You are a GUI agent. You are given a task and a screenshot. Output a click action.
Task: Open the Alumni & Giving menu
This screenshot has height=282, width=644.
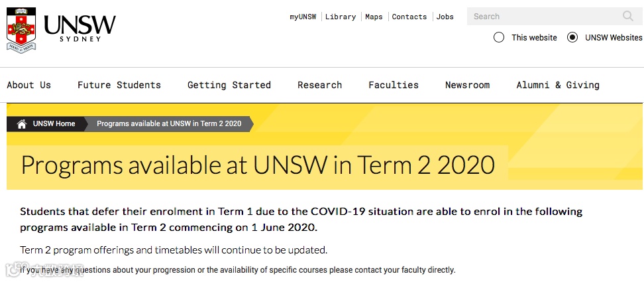click(558, 85)
